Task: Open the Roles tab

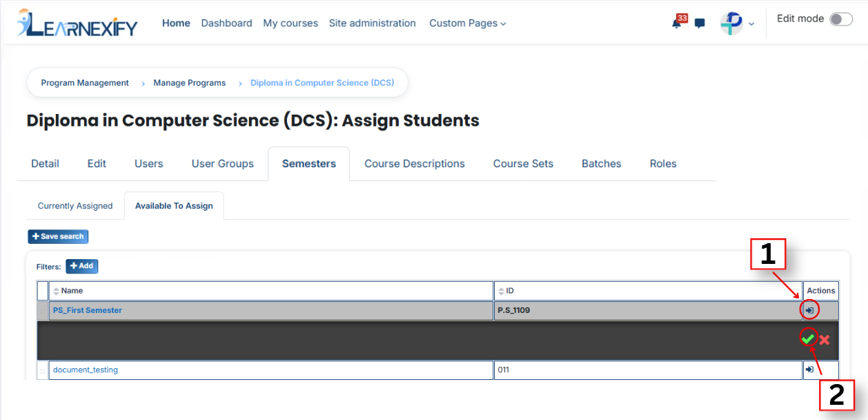Action: coord(663,164)
